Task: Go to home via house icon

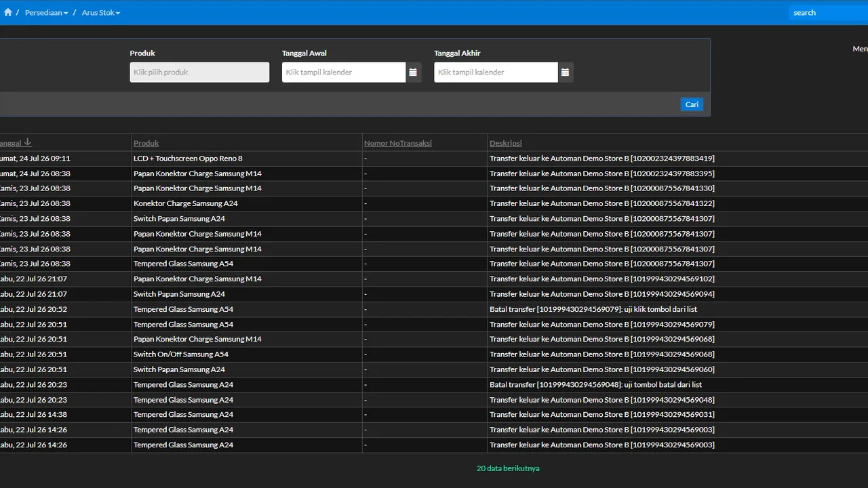Action: point(8,12)
